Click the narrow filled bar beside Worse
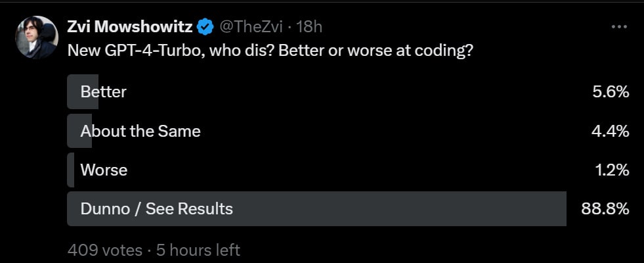644x263 pixels. (x=71, y=170)
